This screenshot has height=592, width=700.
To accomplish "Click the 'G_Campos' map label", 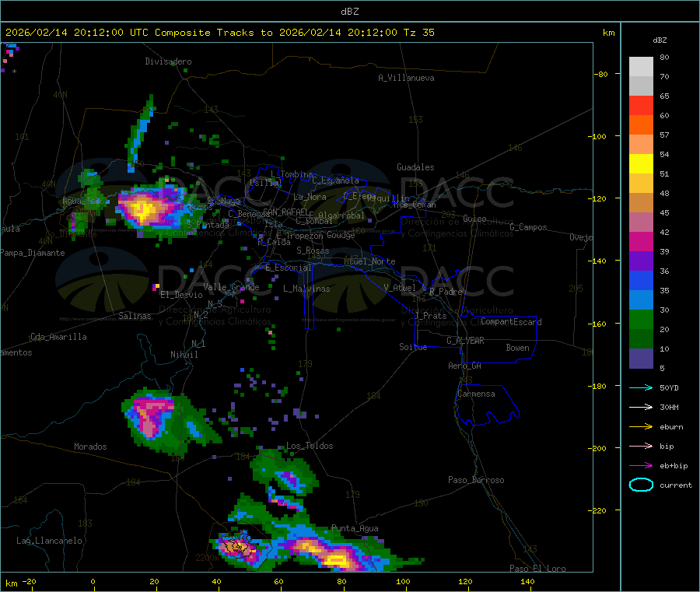I will click(529, 227).
